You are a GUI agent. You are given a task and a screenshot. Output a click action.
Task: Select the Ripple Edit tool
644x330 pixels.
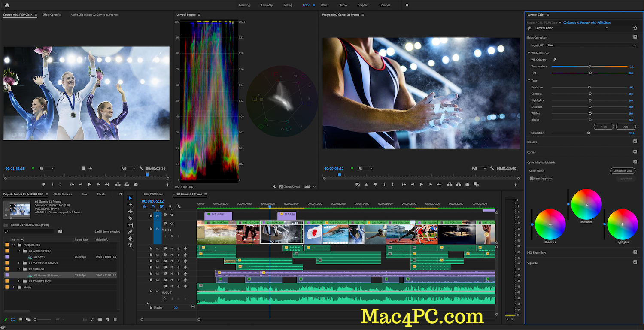point(131,211)
